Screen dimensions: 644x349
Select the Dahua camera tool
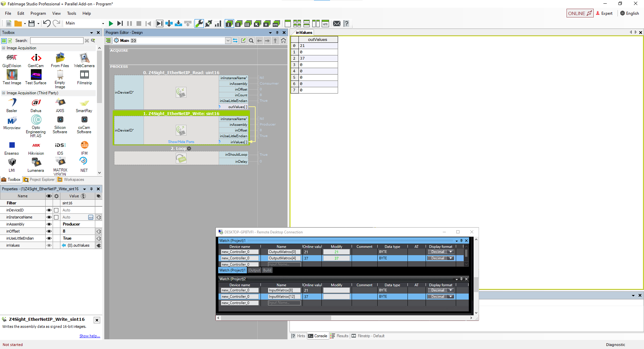click(x=36, y=105)
